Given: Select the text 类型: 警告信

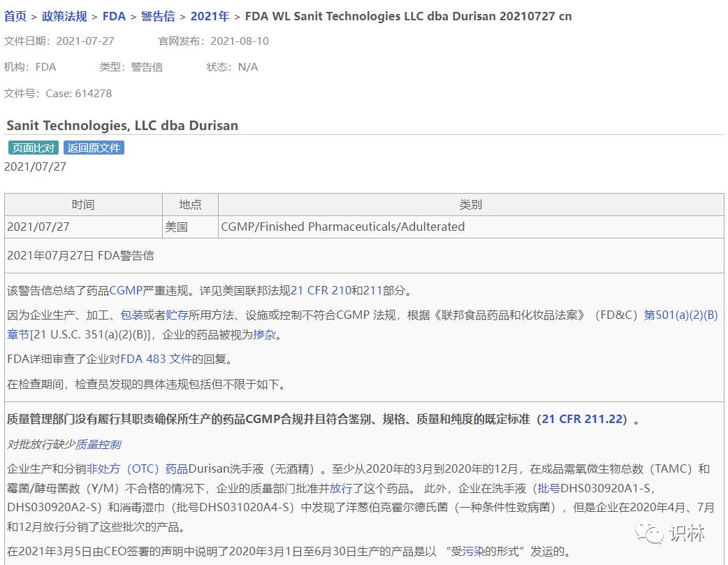Looking at the screenshot, I should pyautogui.click(x=131, y=67).
